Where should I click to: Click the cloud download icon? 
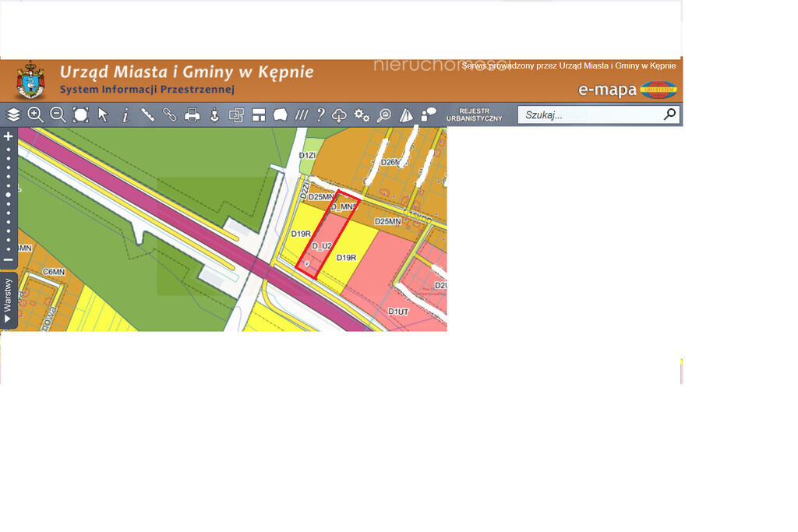(339, 115)
